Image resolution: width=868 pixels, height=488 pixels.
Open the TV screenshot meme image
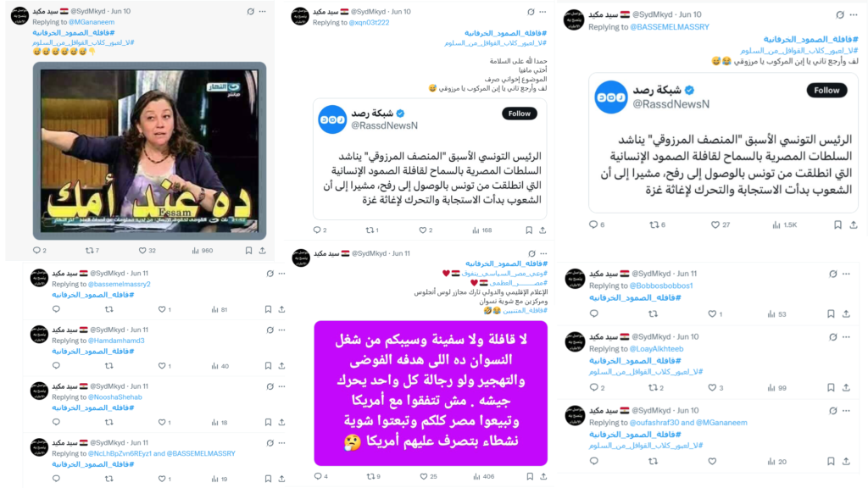pyautogui.click(x=149, y=151)
